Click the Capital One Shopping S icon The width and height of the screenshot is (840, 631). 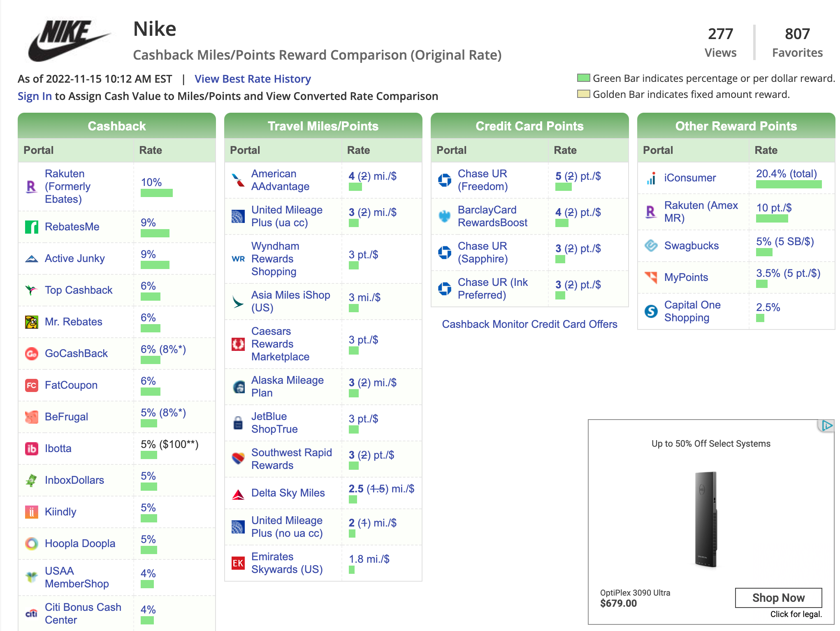point(651,311)
